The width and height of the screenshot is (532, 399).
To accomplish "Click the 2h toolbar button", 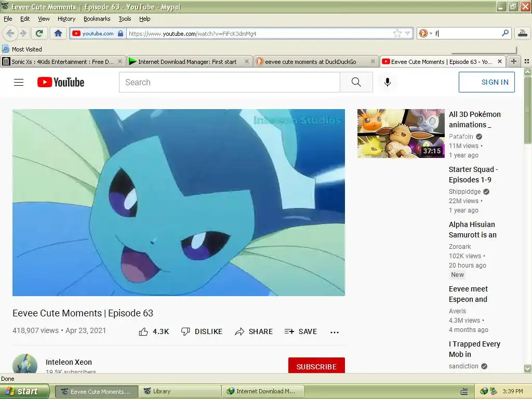I will [x=522, y=33].
